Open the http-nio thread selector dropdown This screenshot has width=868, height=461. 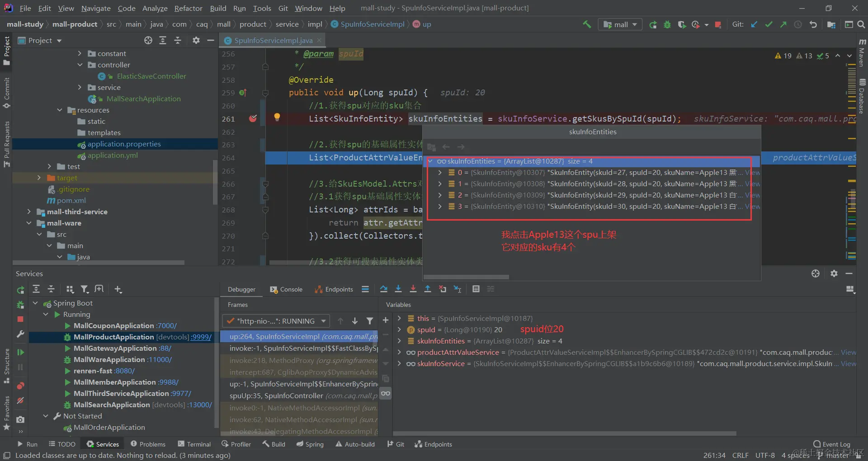[276, 321]
